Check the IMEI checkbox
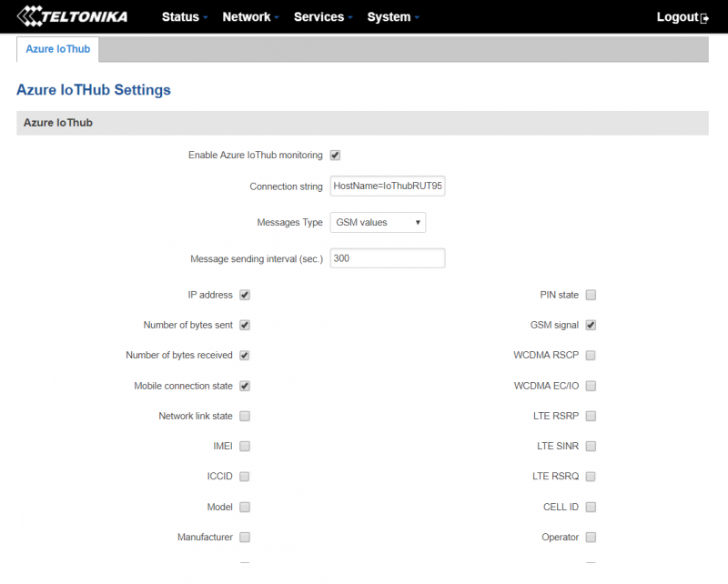Viewport: 728px width, 584px height. [x=245, y=446]
